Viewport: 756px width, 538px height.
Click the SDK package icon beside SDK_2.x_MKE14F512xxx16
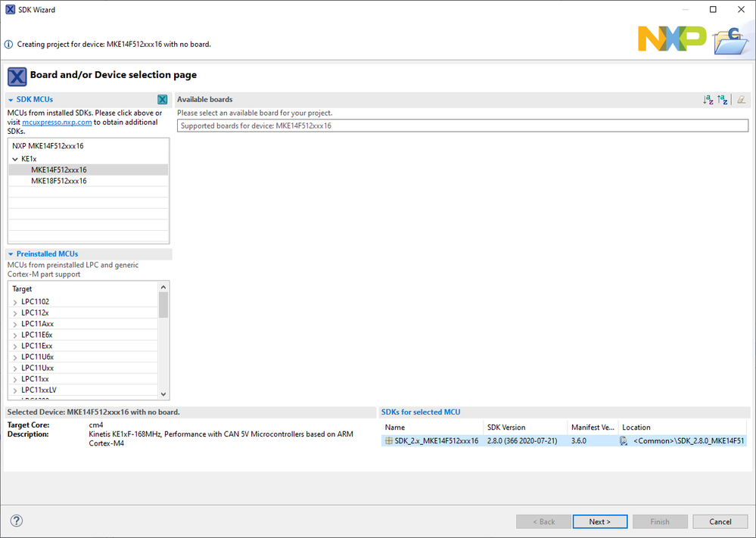[x=389, y=440]
